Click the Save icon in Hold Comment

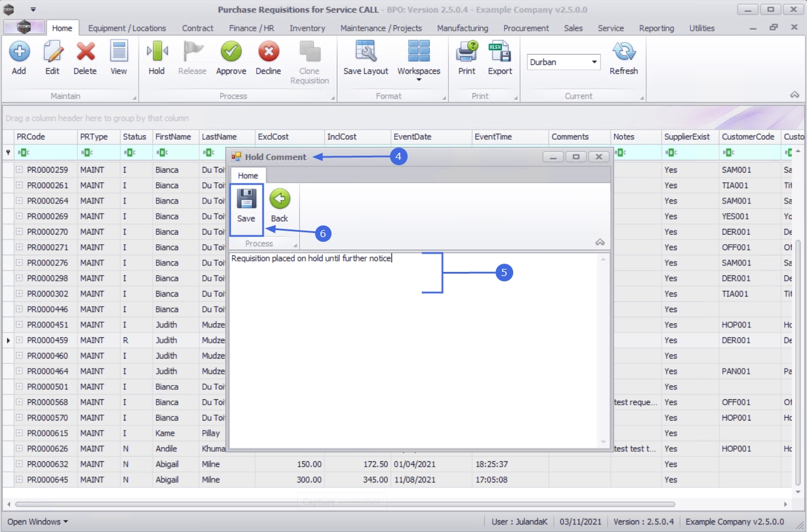click(246, 199)
